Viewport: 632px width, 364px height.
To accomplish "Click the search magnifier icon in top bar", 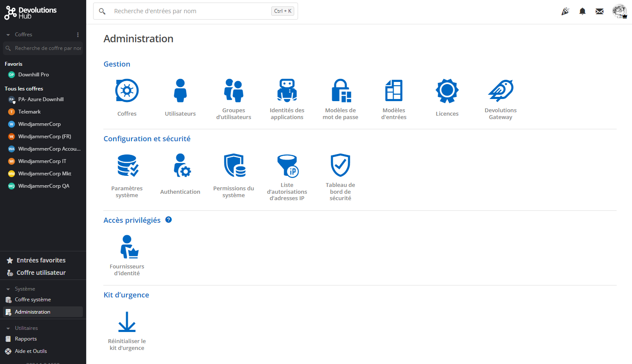I will click(x=102, y=11).
